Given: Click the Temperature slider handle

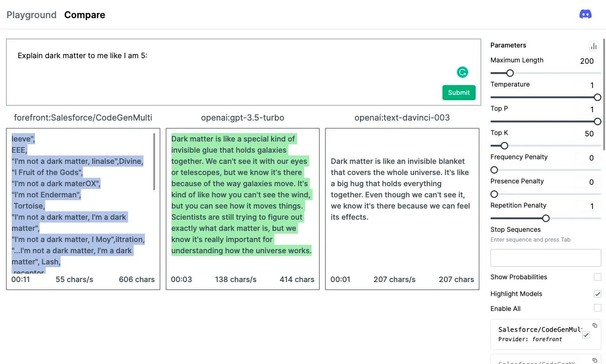Looking at the screenshot, I should point(598,97).
